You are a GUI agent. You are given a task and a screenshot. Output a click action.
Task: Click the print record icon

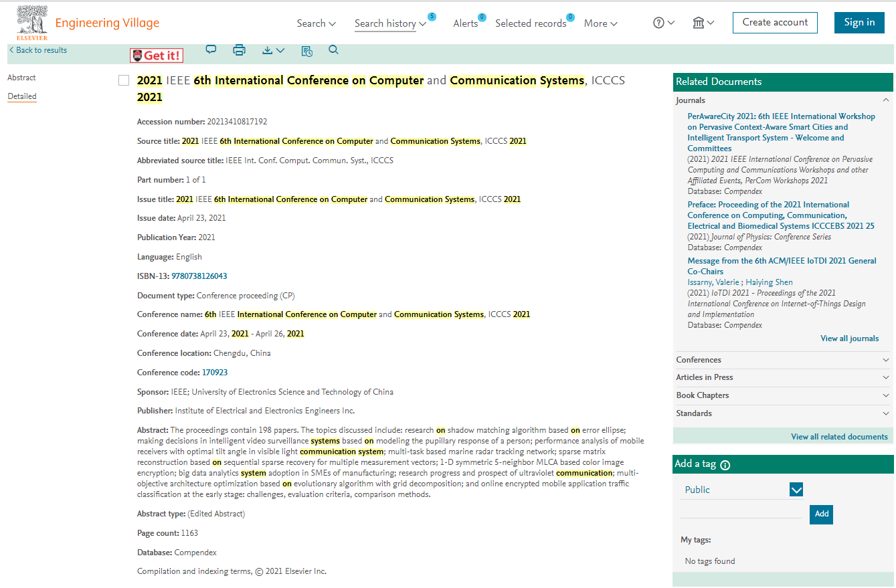click(x=239, y=50)
